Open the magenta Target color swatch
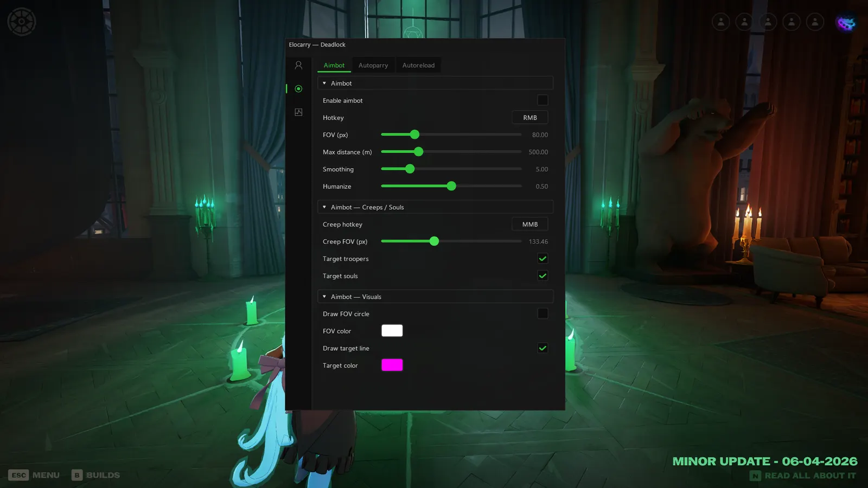The image size is (868, 488). tap(392, 365)
